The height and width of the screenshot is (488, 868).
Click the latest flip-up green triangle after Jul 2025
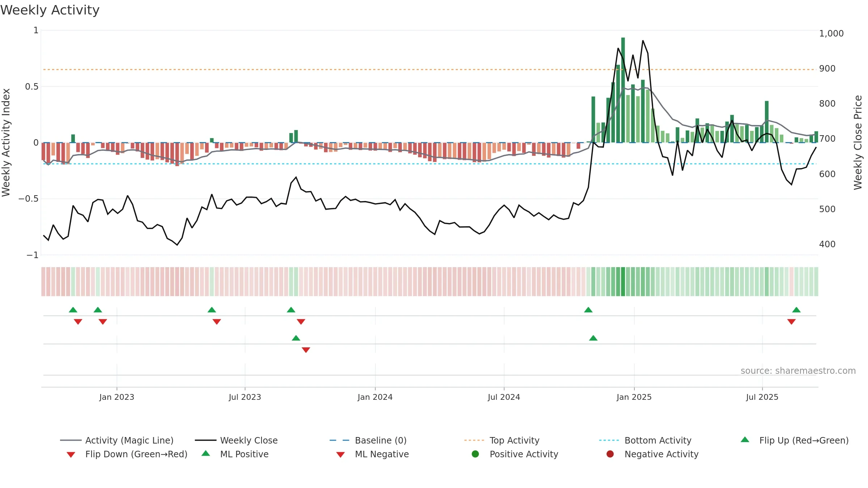pyautogui.click(x=796, y=310)
